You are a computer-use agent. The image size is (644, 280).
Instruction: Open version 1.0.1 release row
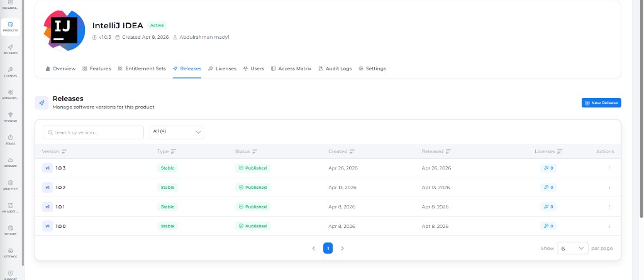(328, 207)
